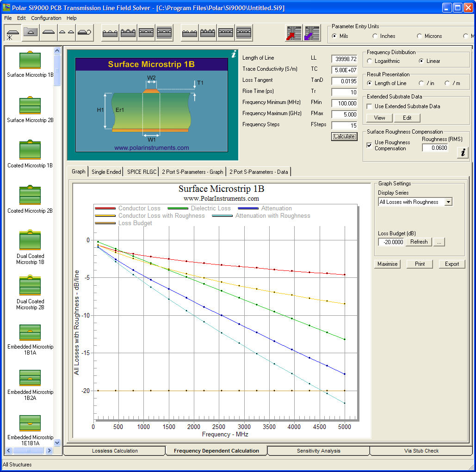Click the Loss Budget dB input field
476x472 pixels.
pyautogui.click(x=391, y=242)
